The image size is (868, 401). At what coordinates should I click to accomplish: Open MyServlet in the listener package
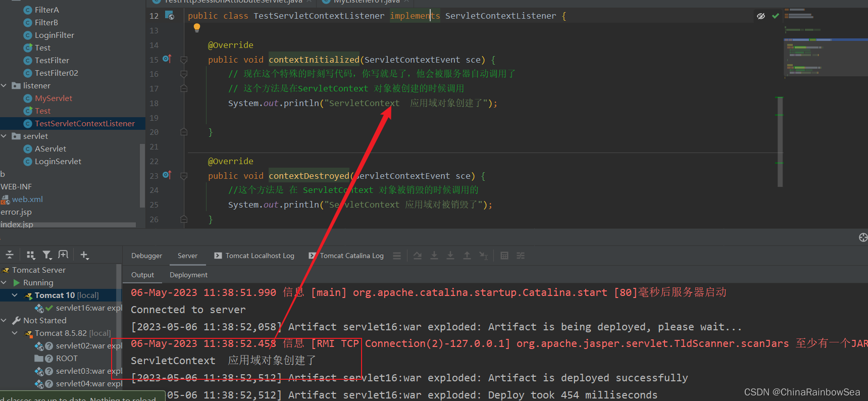coord(54,98)
